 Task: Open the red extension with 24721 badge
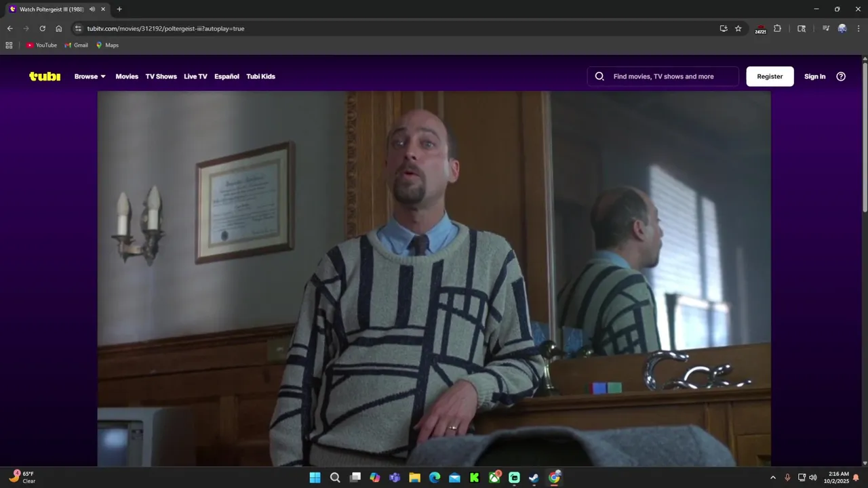click(x=760, y=29)
